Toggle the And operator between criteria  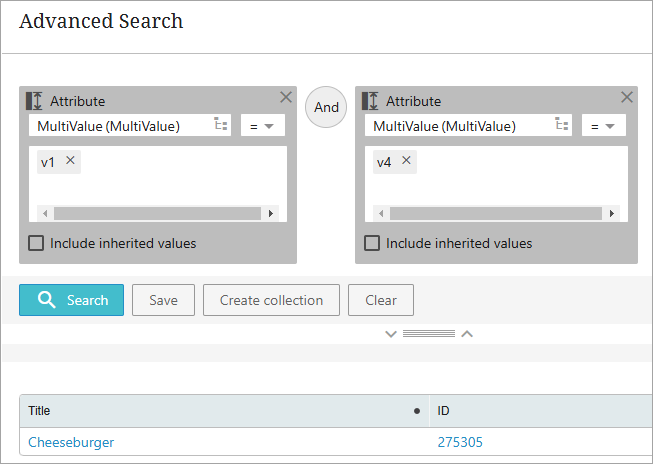(326, 107)
